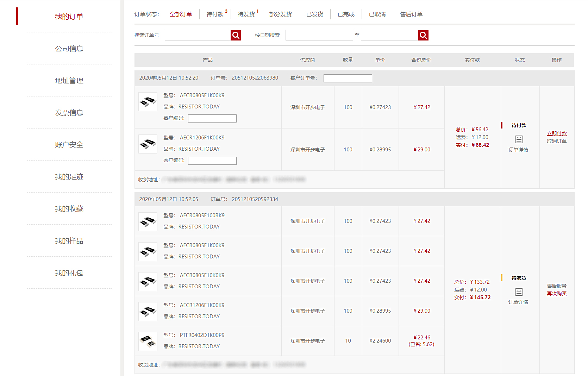Click 取消订单 to cancel the order

tap(557, 141)
